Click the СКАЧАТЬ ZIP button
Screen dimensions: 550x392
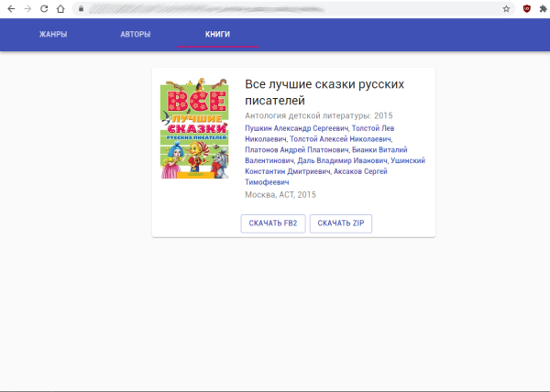coord(341,223)
